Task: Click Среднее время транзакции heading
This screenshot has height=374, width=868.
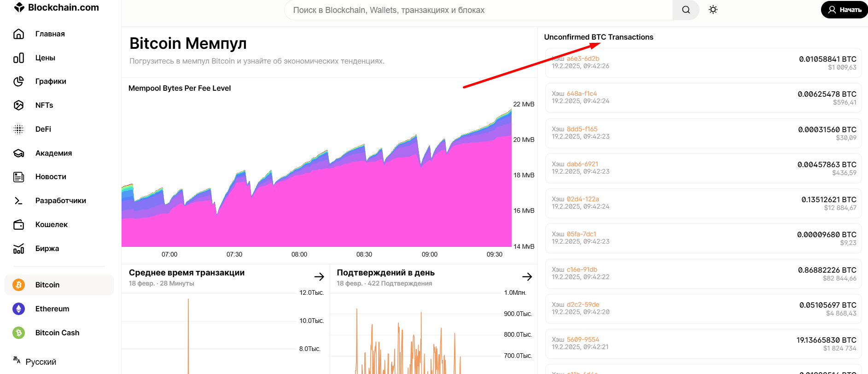Action: [x=186, y=273]
